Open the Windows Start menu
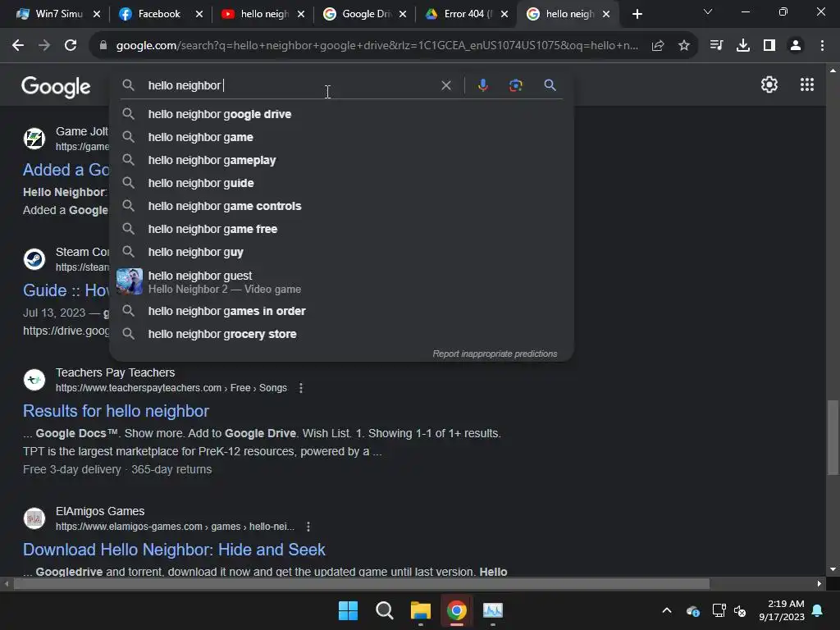 [x=348, y=610]
